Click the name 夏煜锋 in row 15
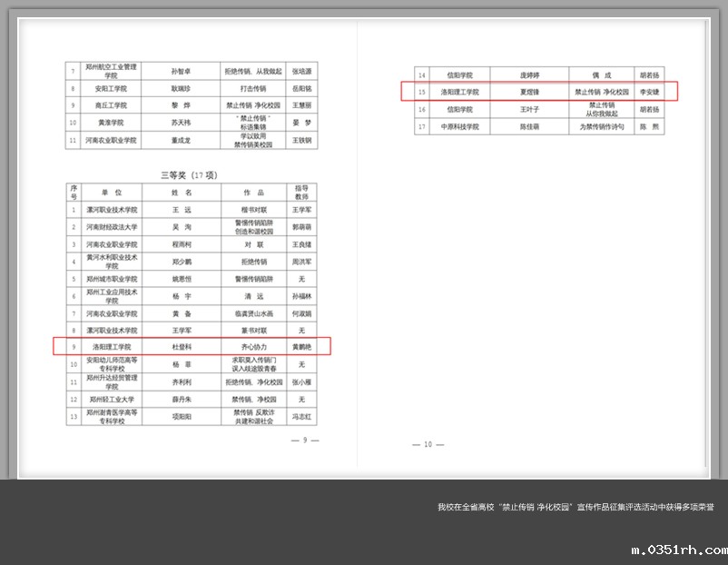The image size is (728, 565). [529, 92]
